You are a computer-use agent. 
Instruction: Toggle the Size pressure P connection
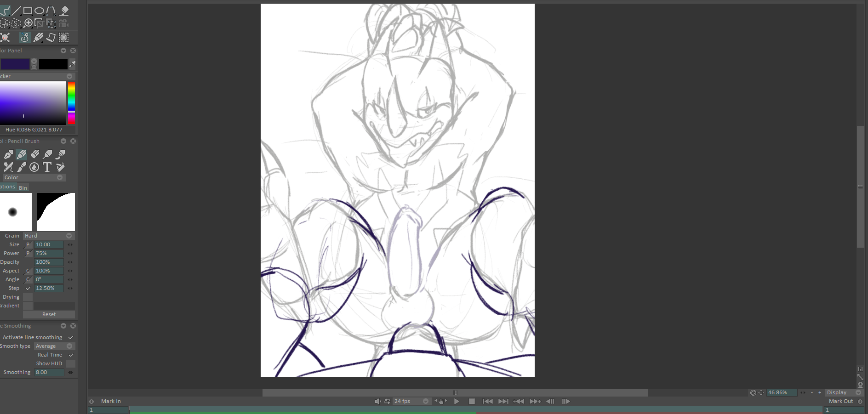click(x=28, y=244)
